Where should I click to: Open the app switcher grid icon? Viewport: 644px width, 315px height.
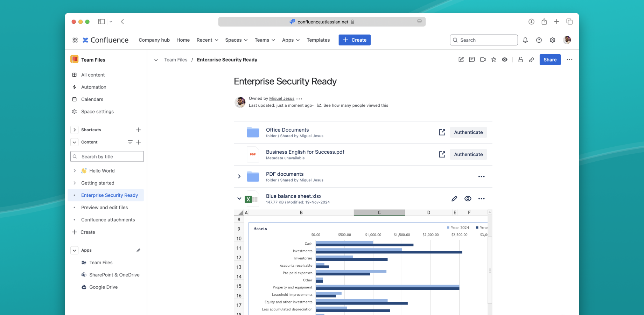tap(75, 40)
